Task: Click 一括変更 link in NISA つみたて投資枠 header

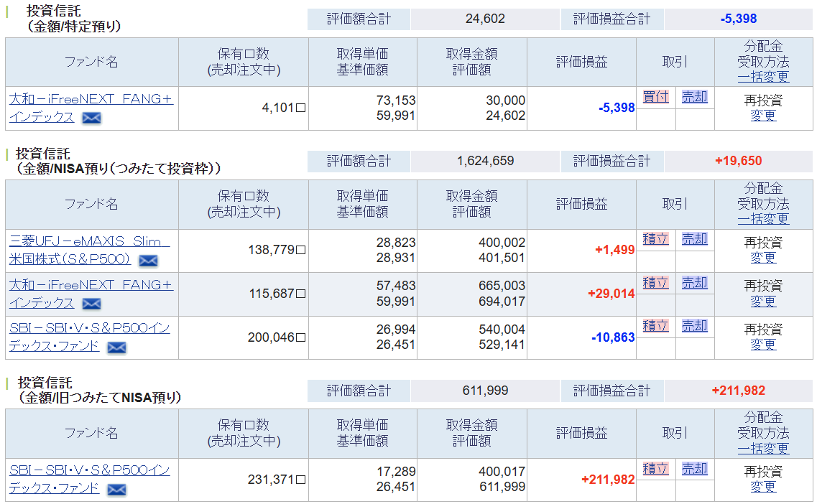Action: coord(763,219)
